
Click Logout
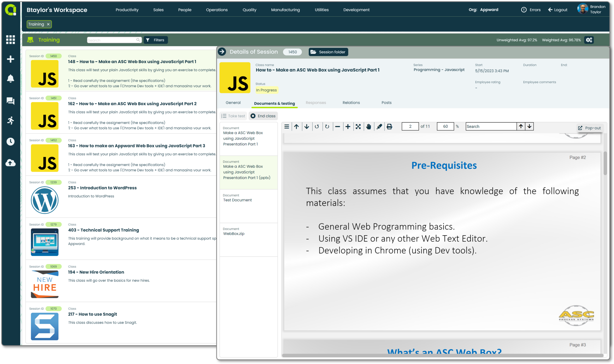tap(558, 10)
